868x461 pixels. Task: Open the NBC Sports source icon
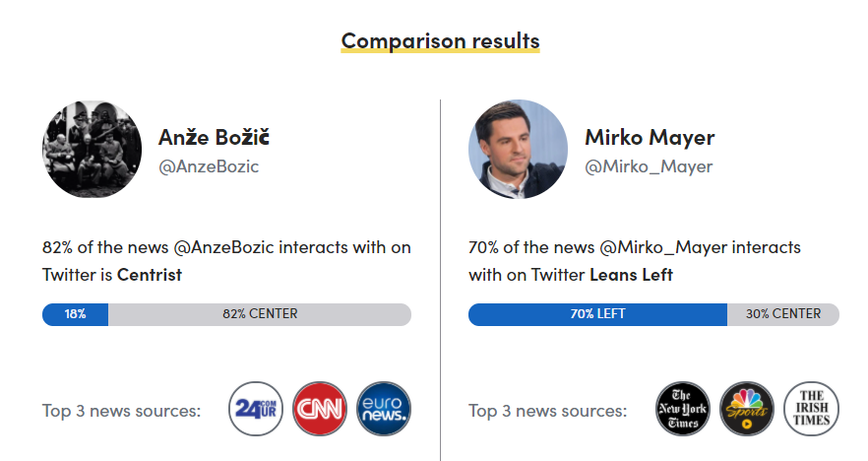point(747,409)
